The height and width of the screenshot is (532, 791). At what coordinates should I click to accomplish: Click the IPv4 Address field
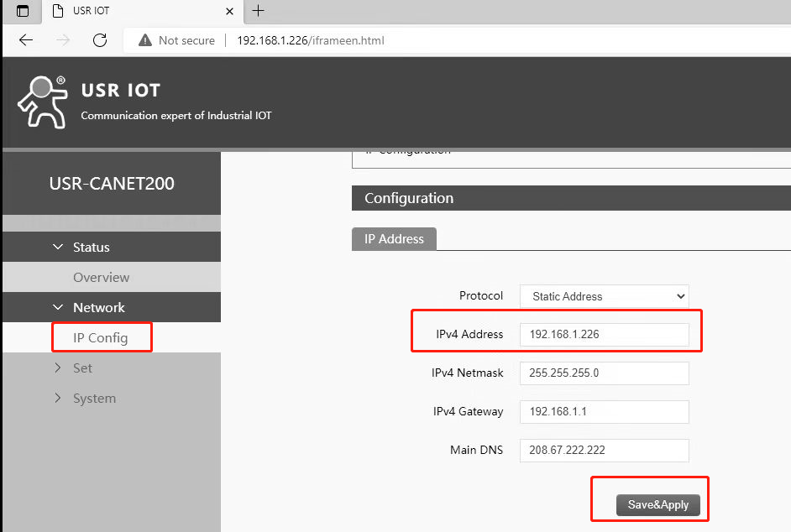point(605,334)
